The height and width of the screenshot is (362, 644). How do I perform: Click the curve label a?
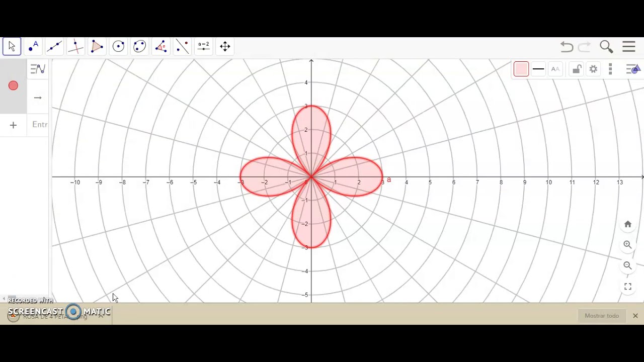(388, 179)
